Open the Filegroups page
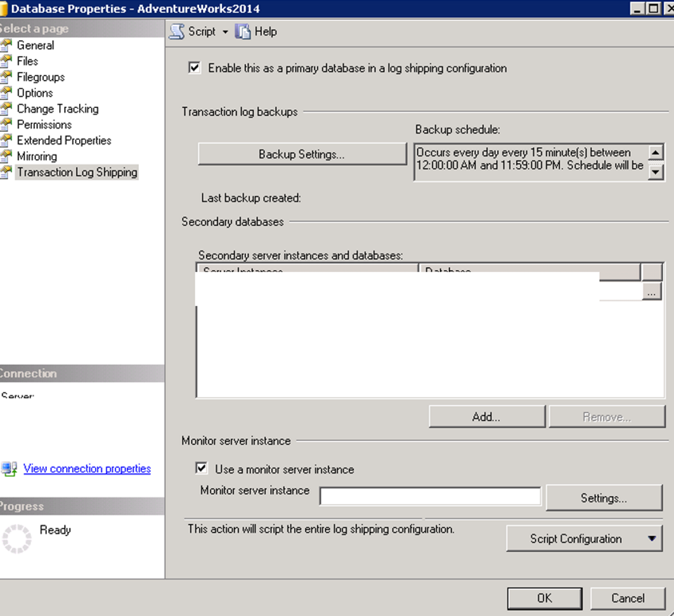 pos(41,77)
